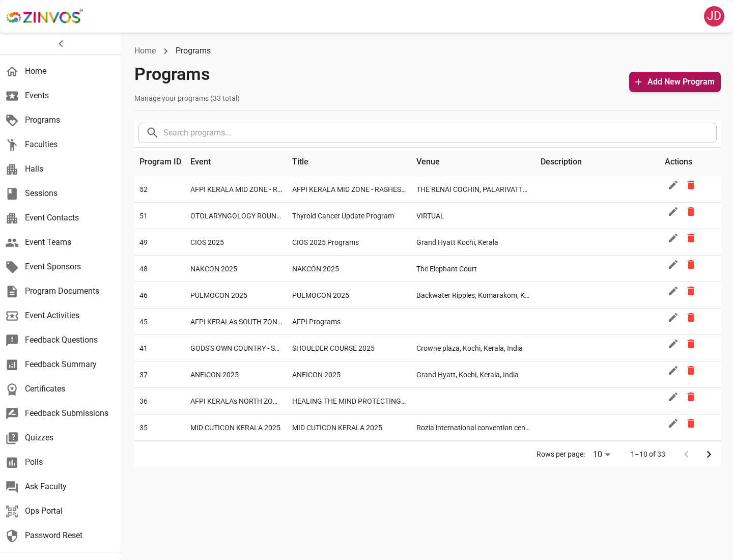Collapse the sidebar with left chevron
The image size is (733, 560).
click(61, 44)
